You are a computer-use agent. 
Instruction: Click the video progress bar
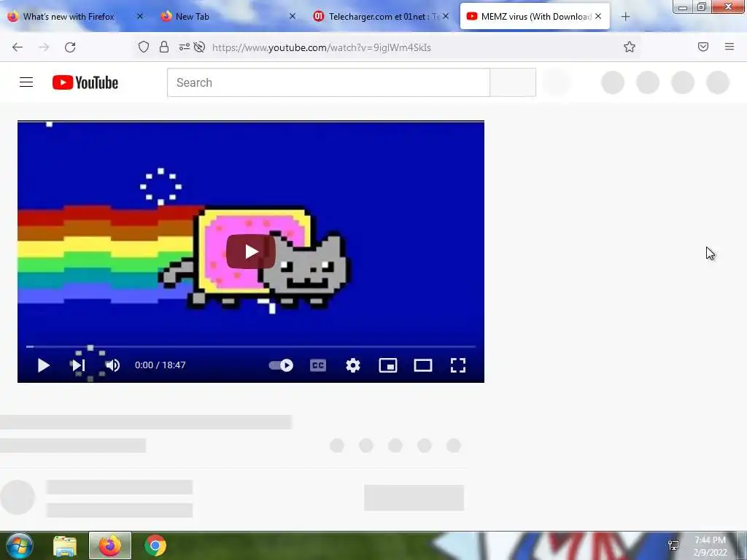[x=251, y=346]
